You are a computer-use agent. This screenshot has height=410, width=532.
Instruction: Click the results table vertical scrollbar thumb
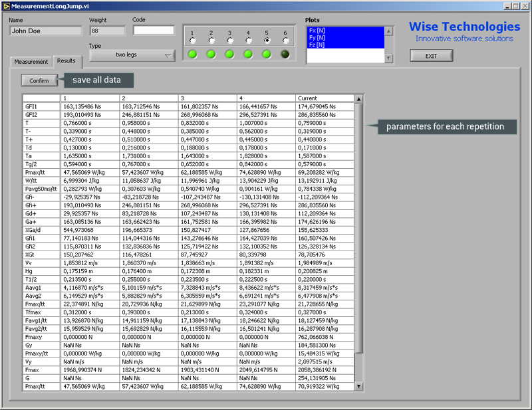(x=358, y=228)
